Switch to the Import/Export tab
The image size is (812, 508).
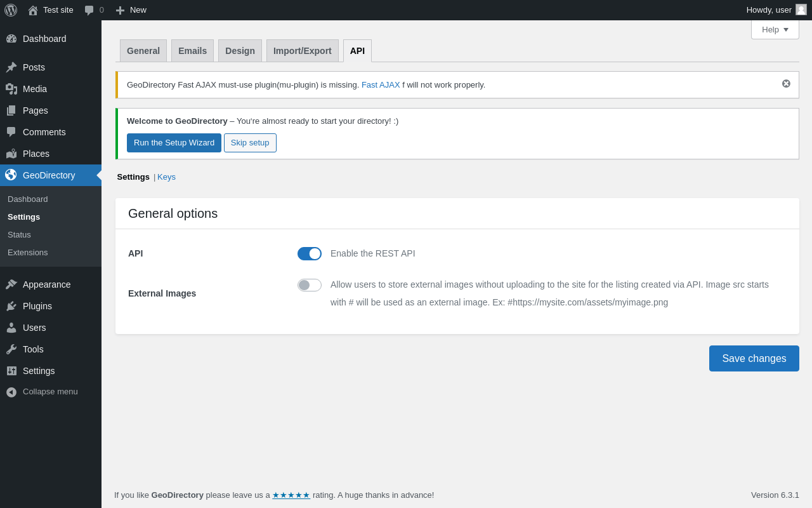(x=303, y=51)
